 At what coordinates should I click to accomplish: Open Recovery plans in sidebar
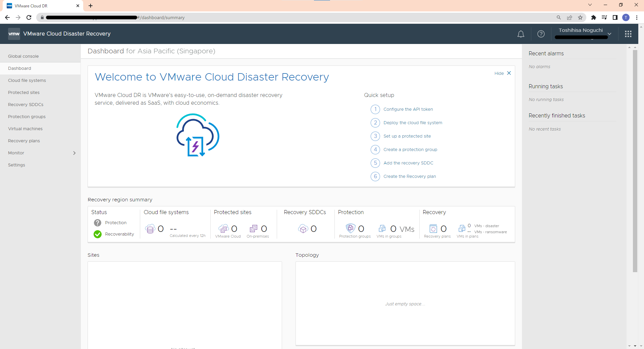[x=24, y=141]
